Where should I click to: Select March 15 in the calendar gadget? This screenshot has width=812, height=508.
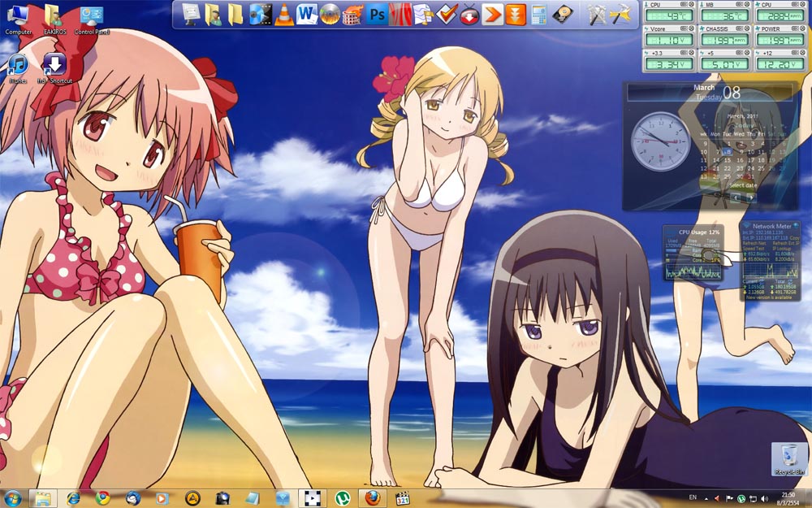(728, 160)
